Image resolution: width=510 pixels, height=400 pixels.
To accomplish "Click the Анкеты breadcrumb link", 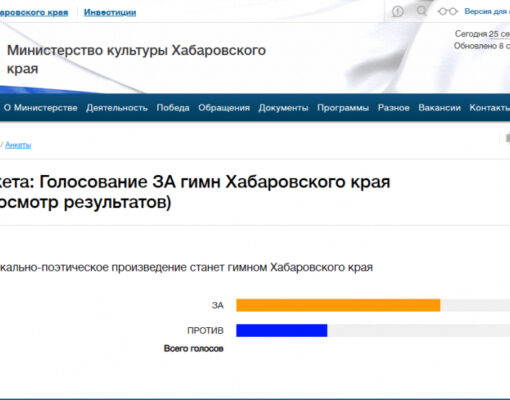I will click(18, 145).
